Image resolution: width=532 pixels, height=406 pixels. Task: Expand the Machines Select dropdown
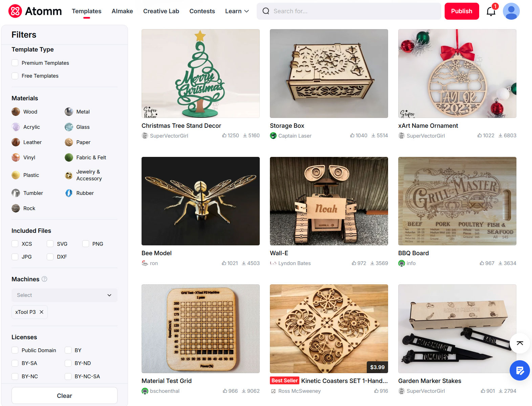tap(64, 295)
